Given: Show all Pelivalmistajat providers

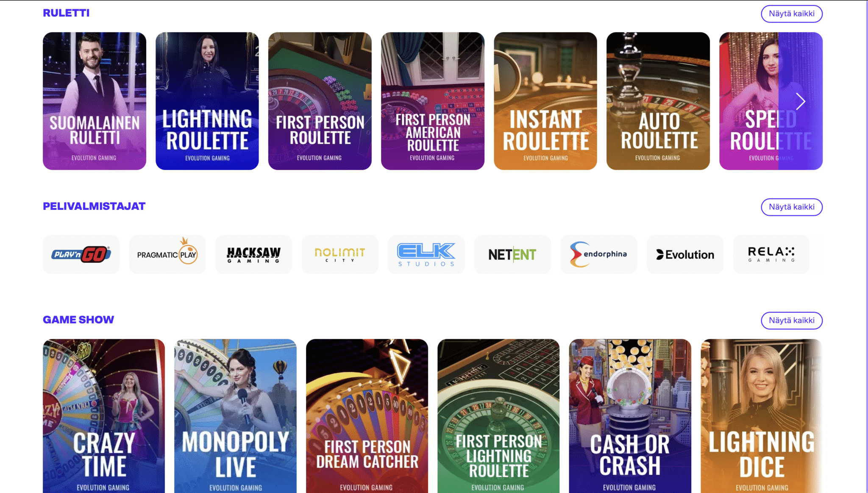Looking at the screenshot, I should tap(791, 207).
